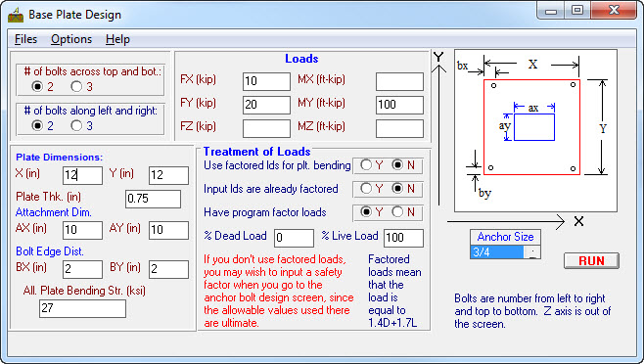Click the empty MX (ft-kip) field
The width and height of the screenshot is (644, 364).
coord(399,81)
